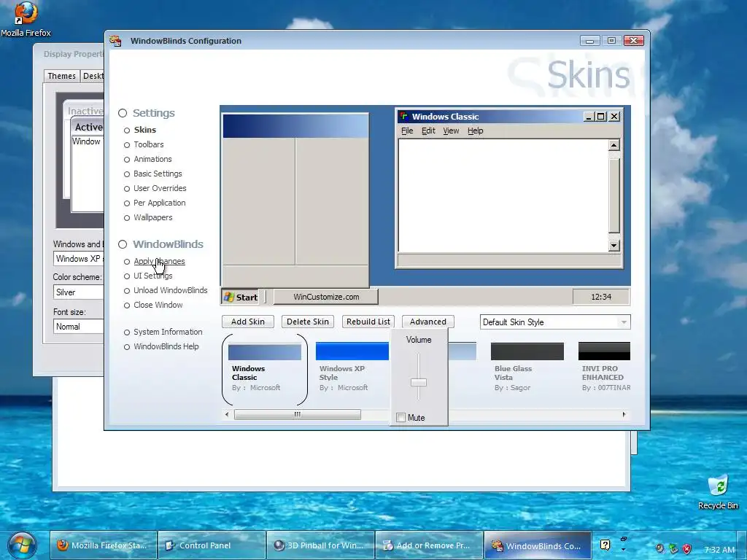Image resolution: width=747 pixels, height=560 pixels.
Task: Open Windows XP style dropdown in Display Properties
Action: coord(79,259)
